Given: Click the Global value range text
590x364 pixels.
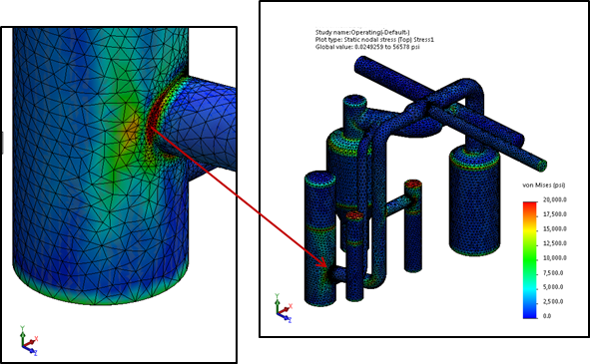Looking at the screenshot, I should point(367,47).
